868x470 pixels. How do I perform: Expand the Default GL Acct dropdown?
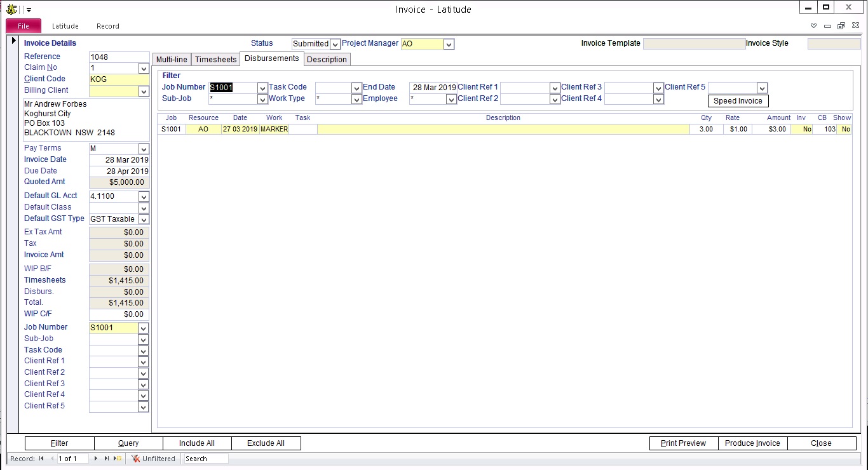[143, 196]
